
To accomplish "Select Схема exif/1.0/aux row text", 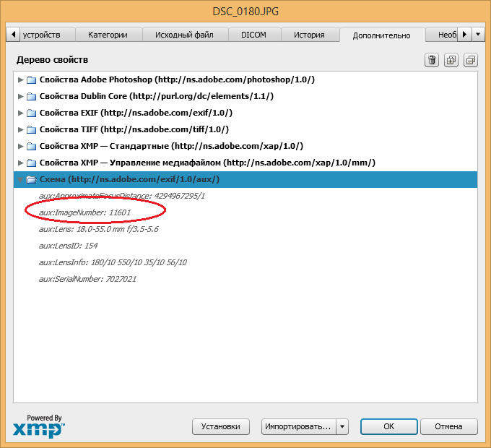I will [129, 179].
